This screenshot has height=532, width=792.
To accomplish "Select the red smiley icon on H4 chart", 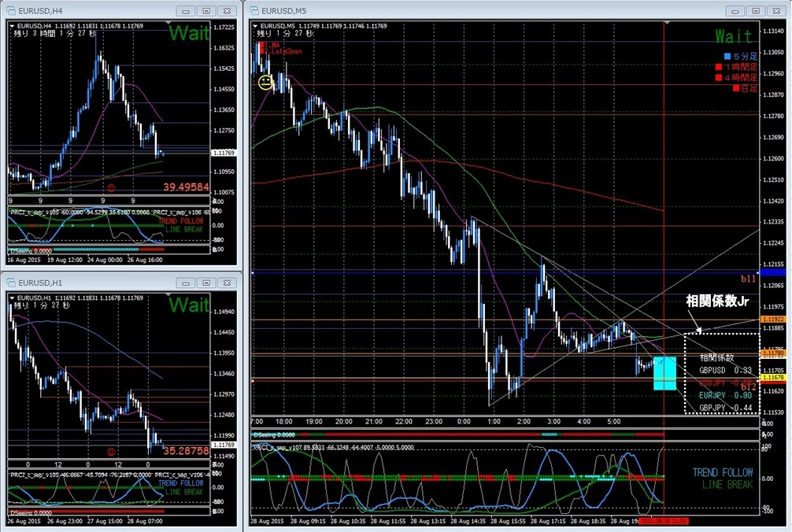I will tap(111, 188).
